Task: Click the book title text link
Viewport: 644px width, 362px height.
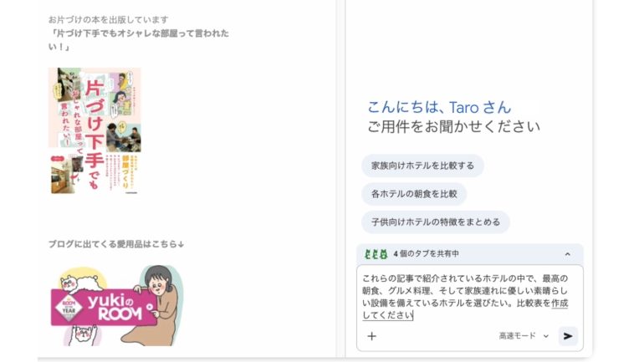Action: pos(138,40)
